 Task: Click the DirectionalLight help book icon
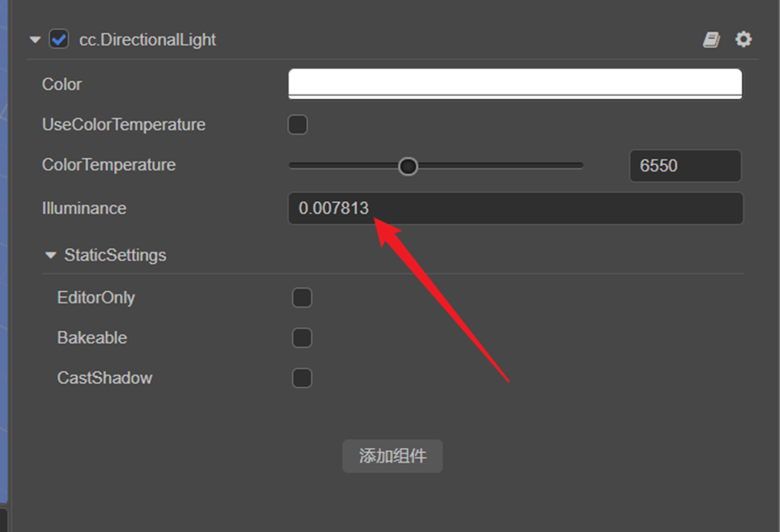click(711, 38)
